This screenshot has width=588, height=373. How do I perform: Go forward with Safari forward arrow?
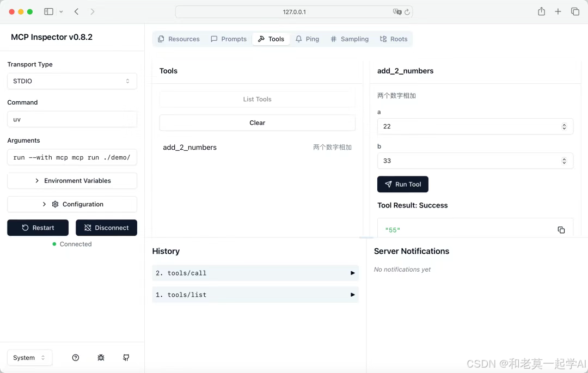92,11
